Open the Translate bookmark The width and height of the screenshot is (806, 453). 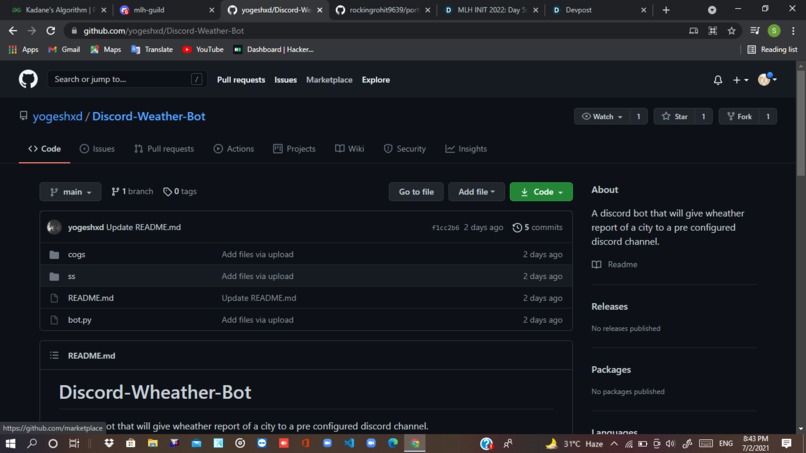point(152,49)
